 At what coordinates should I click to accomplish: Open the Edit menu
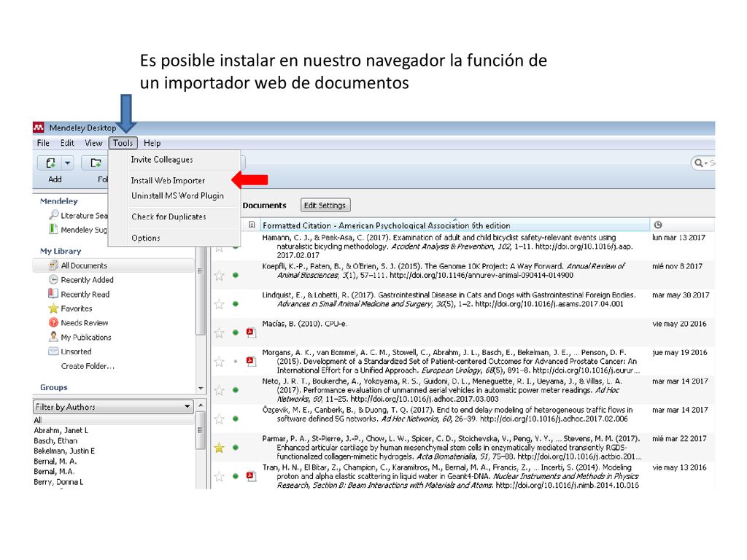[67, 143]
